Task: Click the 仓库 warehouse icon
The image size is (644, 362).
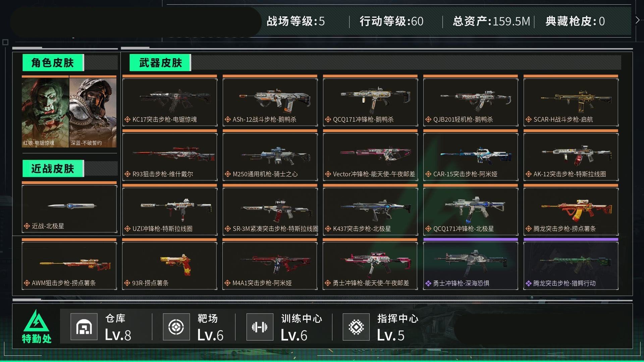Action: 84,326
